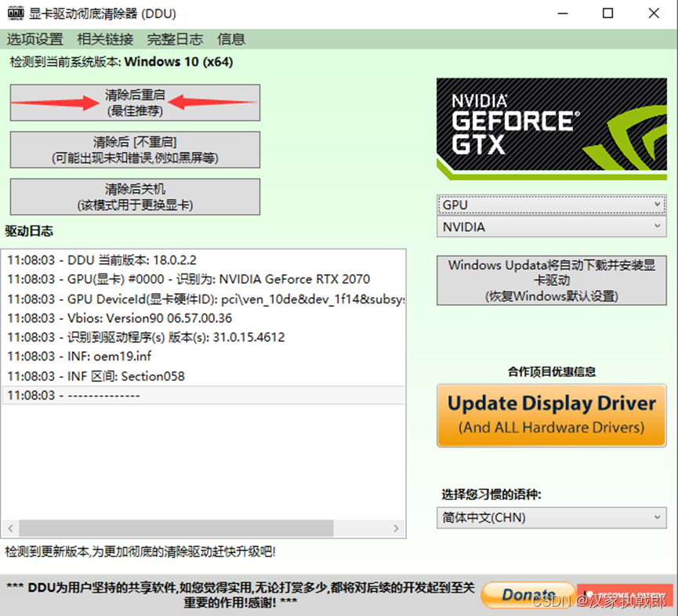Select log line 'DDU 当前版本: 18.0.2.2'

point(203,260)
